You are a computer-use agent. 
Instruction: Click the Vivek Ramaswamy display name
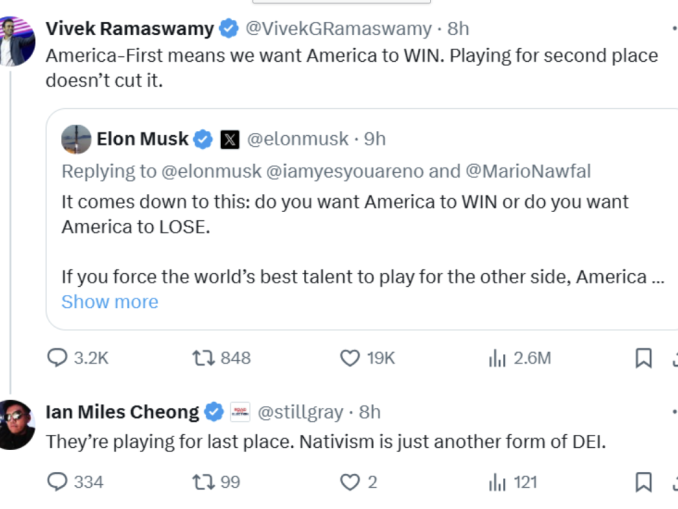130,28
